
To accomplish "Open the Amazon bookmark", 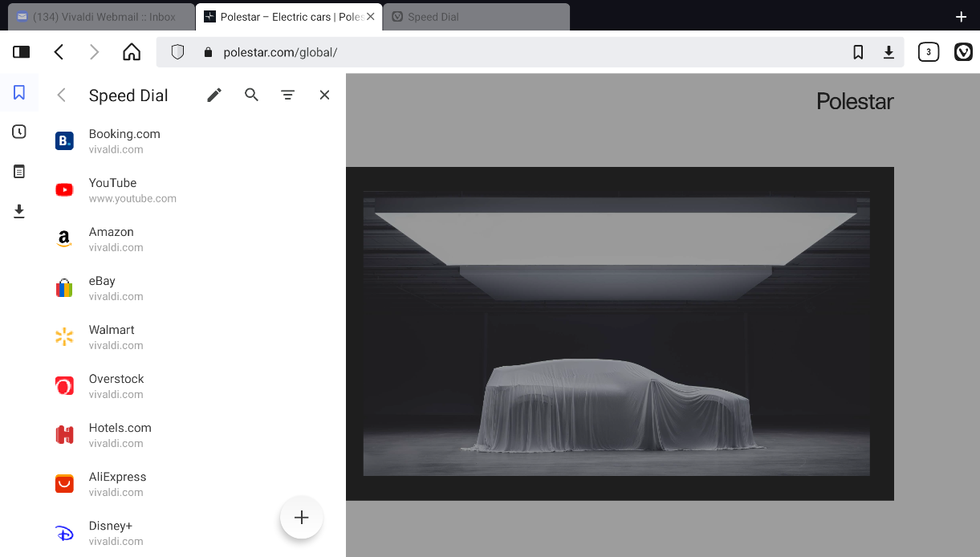I will click(x=193, y=239).
